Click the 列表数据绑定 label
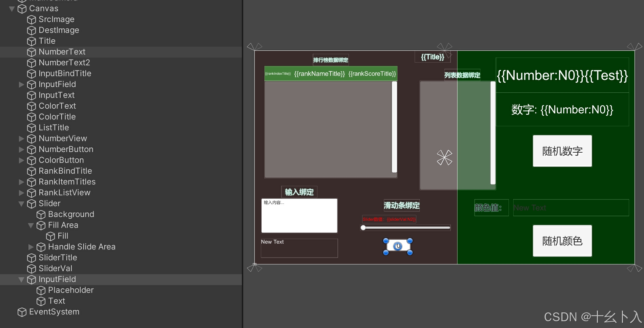The image size is (644, 328). click(x=462, y=75)
